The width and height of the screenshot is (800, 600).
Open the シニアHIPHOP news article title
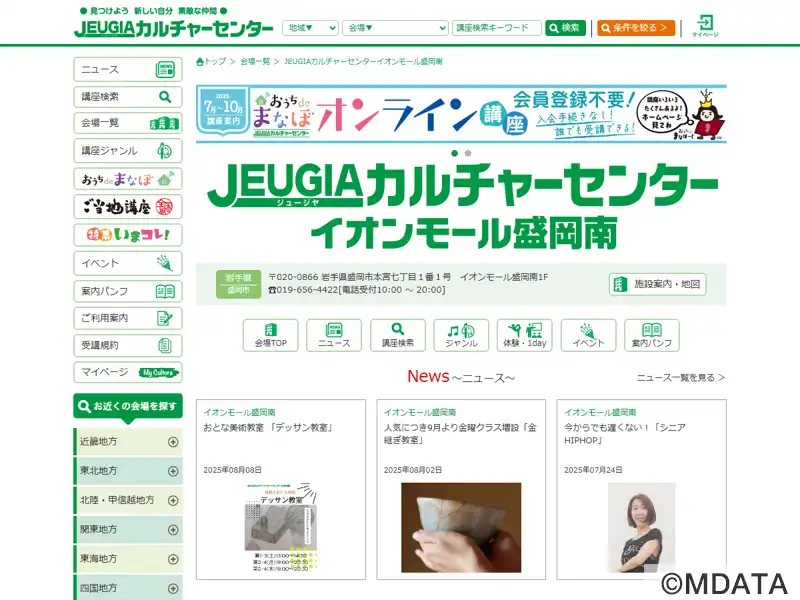tap(625, 434)
